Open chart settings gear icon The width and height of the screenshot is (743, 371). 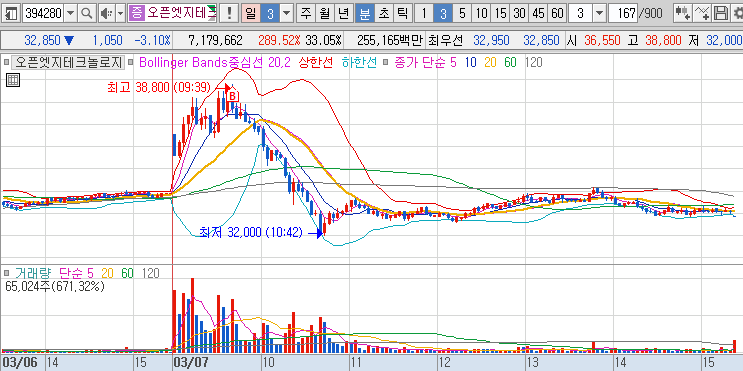(x=737, y=13)
